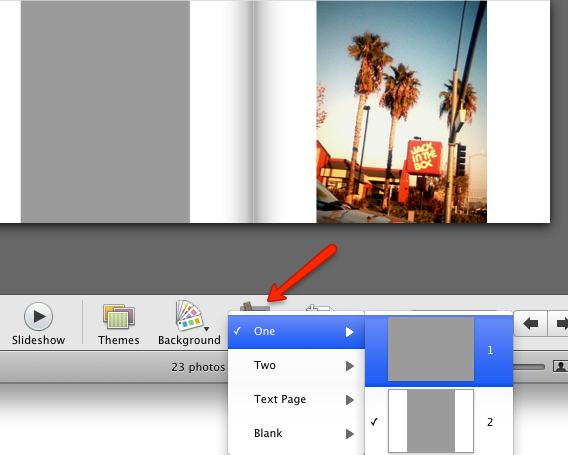Image resolution: width=568 pixels, height=455 pixels.
Task: Click the partially hidden toolbar icon behind menu
Action: tap(319, 308)
